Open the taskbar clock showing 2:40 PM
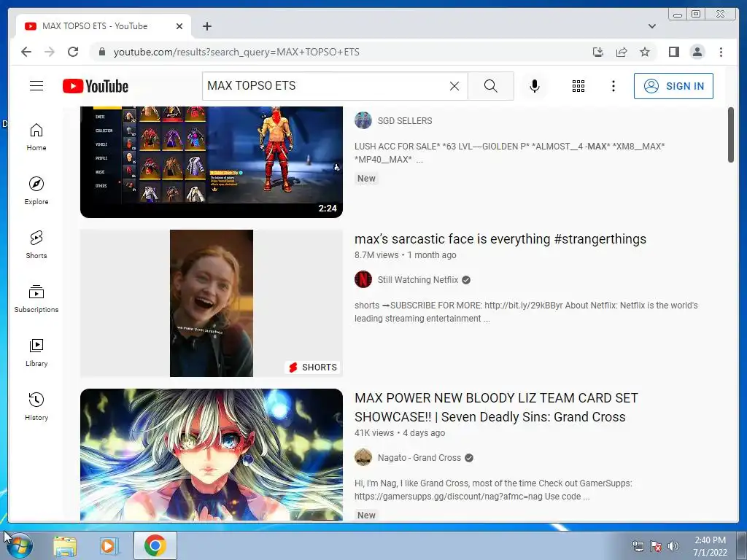747x560 pixels. click(x=710, y=546)
